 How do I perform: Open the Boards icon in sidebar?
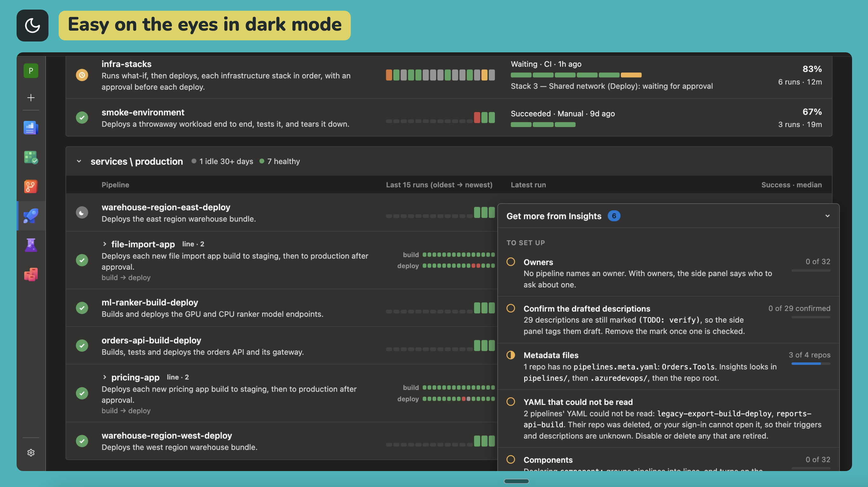point(31,128)
